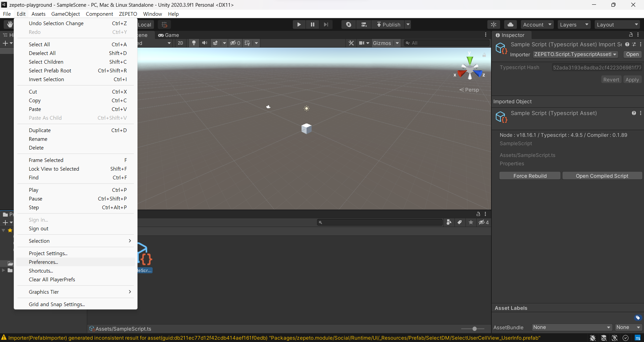Open the AssetBundle variant dropdown
The width and height of the screenshot is (644, 342).
[628, 327]
